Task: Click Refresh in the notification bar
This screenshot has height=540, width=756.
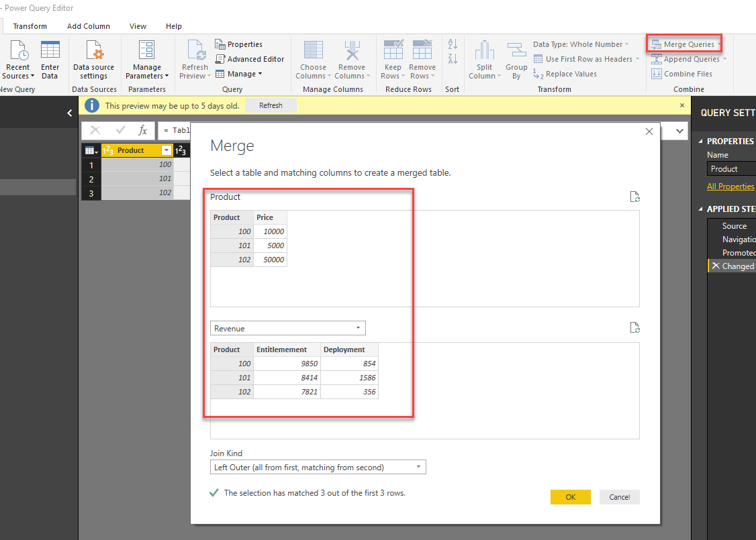Action: pyautogui.click(x=271, y=105)
